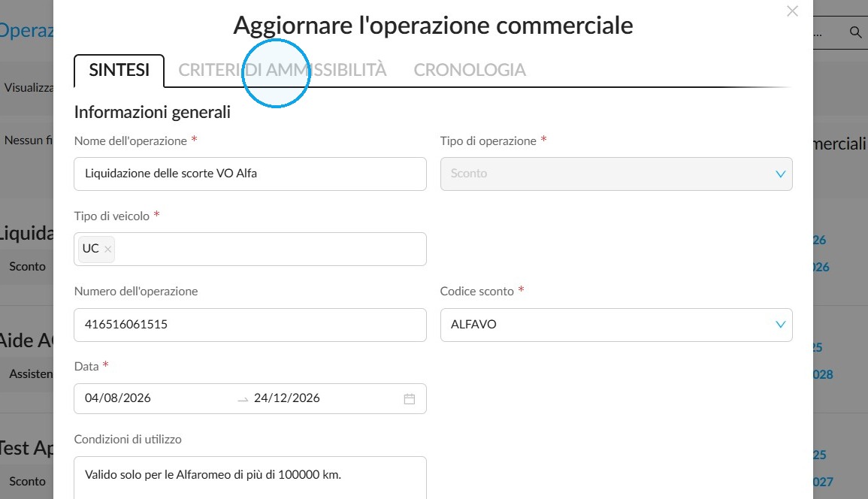Switch to Criteri di ammissibilità tab

coord(283,70)
